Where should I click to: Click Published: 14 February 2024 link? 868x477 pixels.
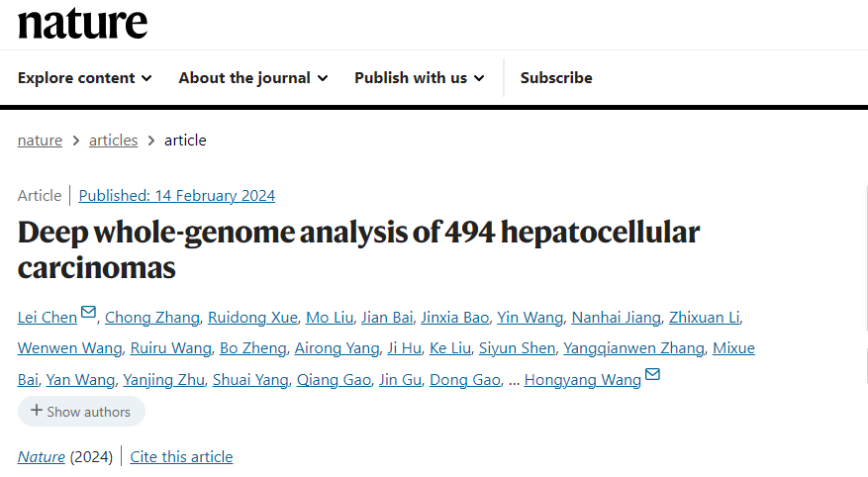[x=177, y=196]
